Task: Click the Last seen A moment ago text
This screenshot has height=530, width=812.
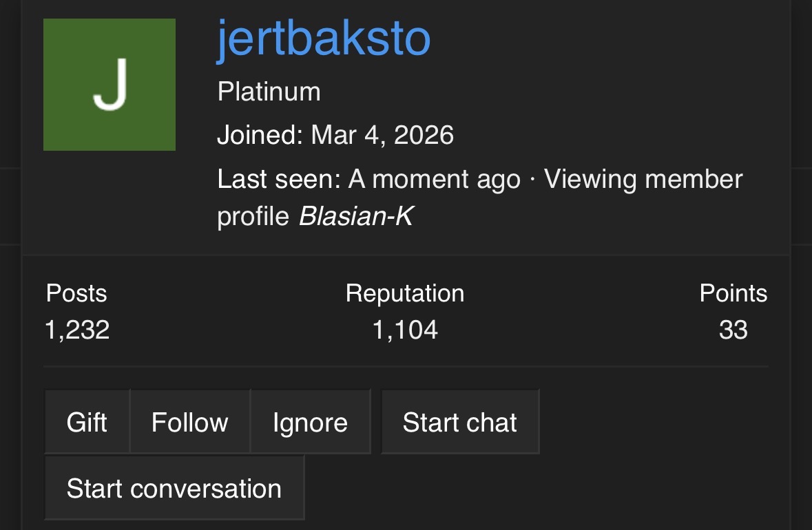Action: pos(368,179)
